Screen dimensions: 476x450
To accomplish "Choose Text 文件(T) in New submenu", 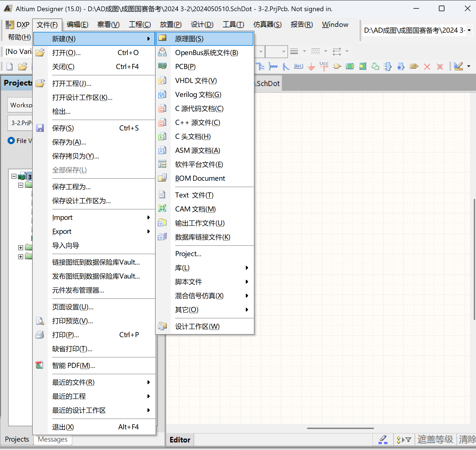I will pos(205,195).
